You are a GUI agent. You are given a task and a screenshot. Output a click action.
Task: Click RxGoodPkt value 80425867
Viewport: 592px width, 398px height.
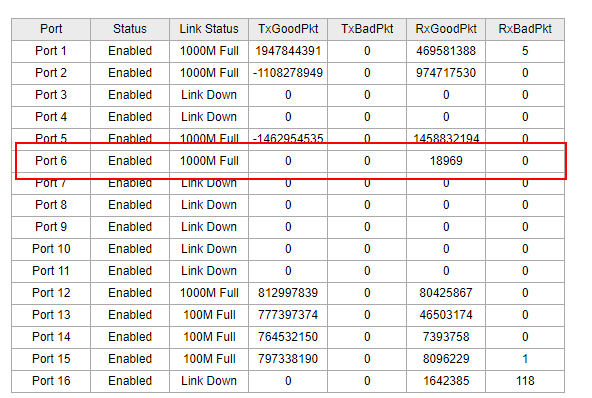coord(446,293)
